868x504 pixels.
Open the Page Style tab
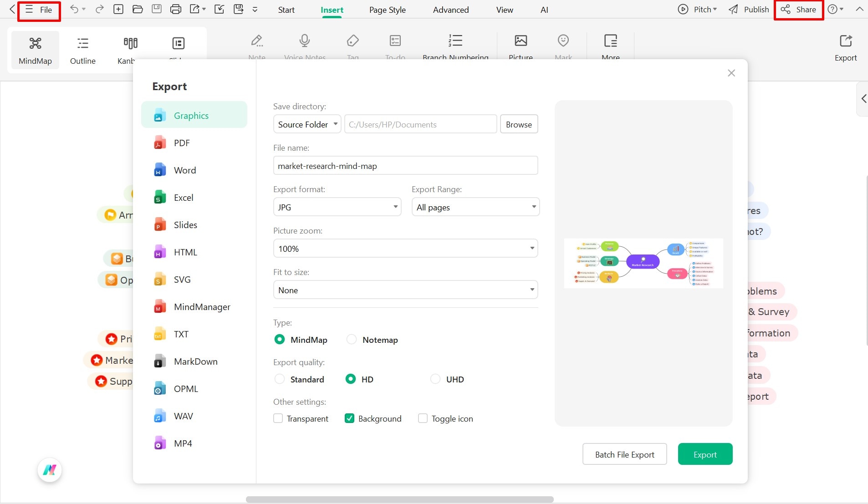point(387,10)
